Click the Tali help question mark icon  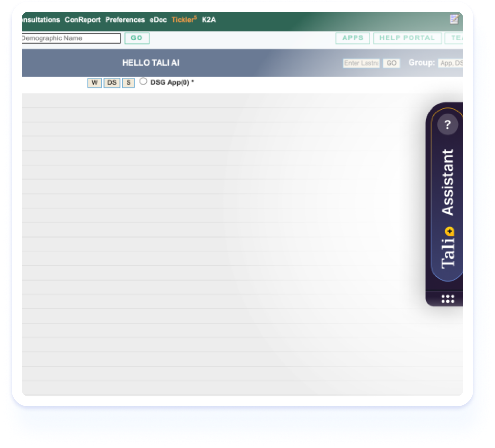tap(447, 124)
